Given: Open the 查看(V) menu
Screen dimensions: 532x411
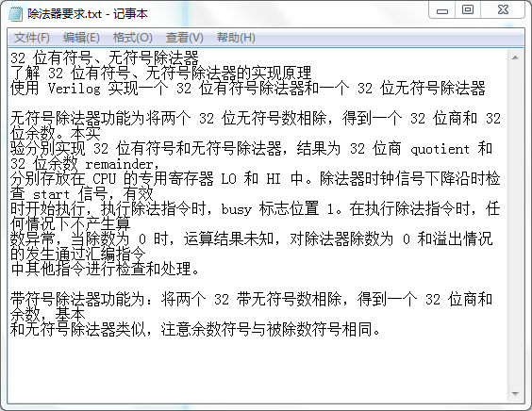Looking at the screenshot, I should [x=185, y=38].
